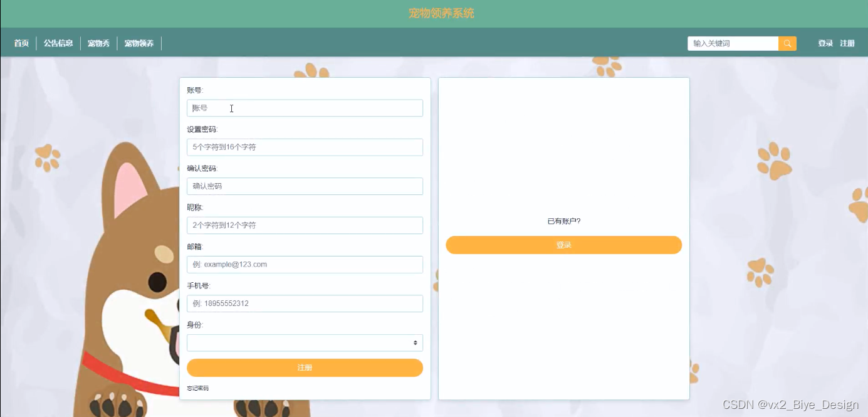
Task: Click the 登录 link in the header
Action: coord(825,43)
